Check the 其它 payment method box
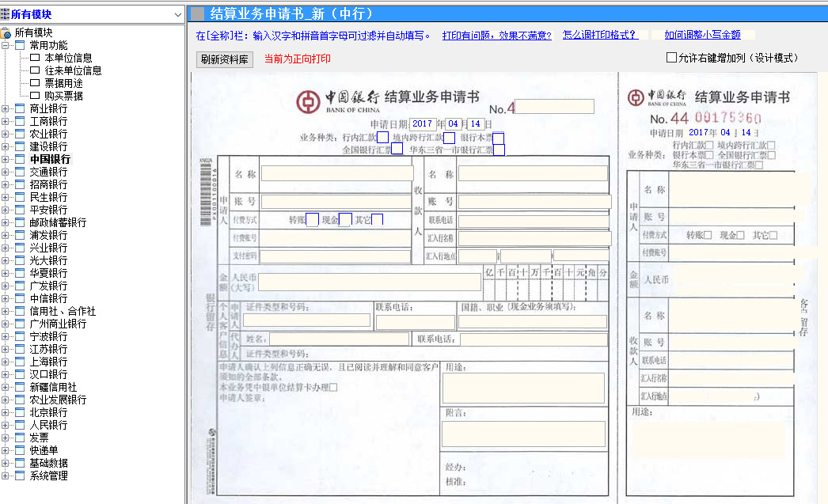 click(x=377, y=219)
